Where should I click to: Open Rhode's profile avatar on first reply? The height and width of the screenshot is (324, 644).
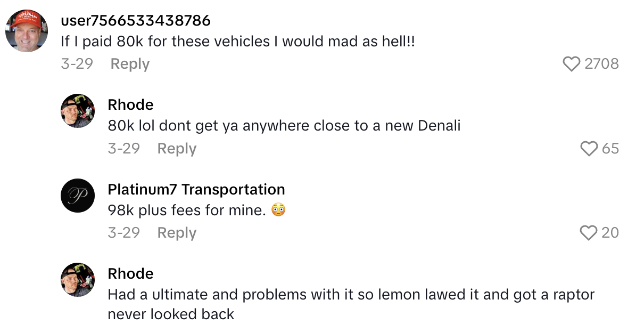coord(78,110)
